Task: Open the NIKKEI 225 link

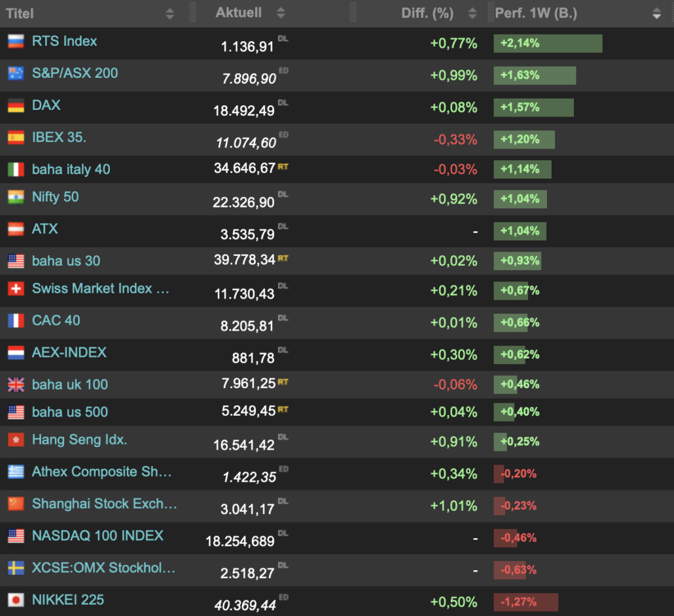Action: [68, 600]
